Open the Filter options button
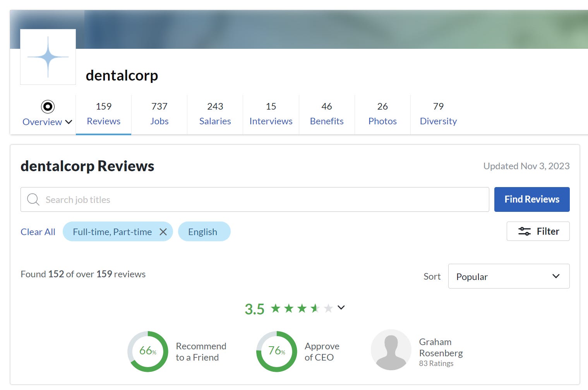Screen dimensions: 588x390 538,231
